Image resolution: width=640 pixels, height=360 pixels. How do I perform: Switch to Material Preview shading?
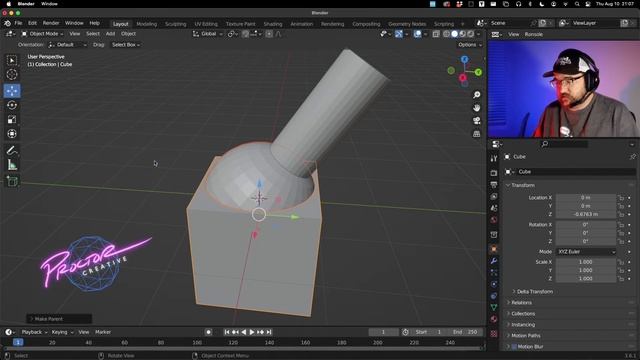pos(462,34)
